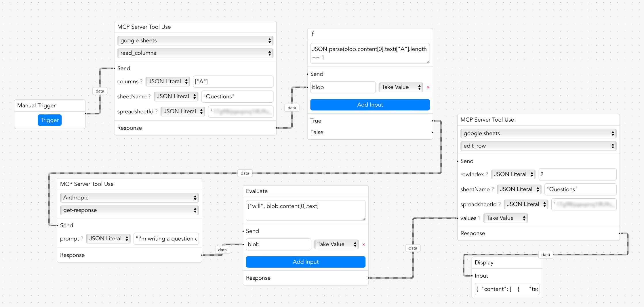Open the edit_row method dropdown
644x307 pixels.
point(538,146)
